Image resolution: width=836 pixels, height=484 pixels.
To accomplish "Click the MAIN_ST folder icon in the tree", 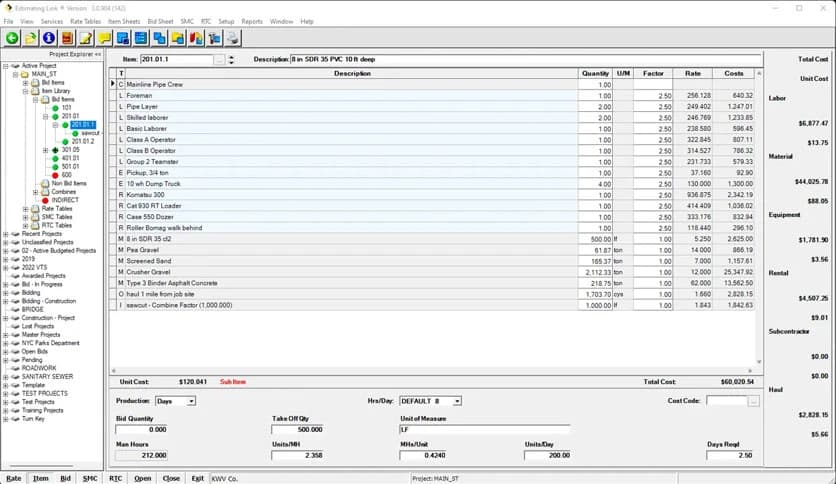I will [x=25, y=74].
